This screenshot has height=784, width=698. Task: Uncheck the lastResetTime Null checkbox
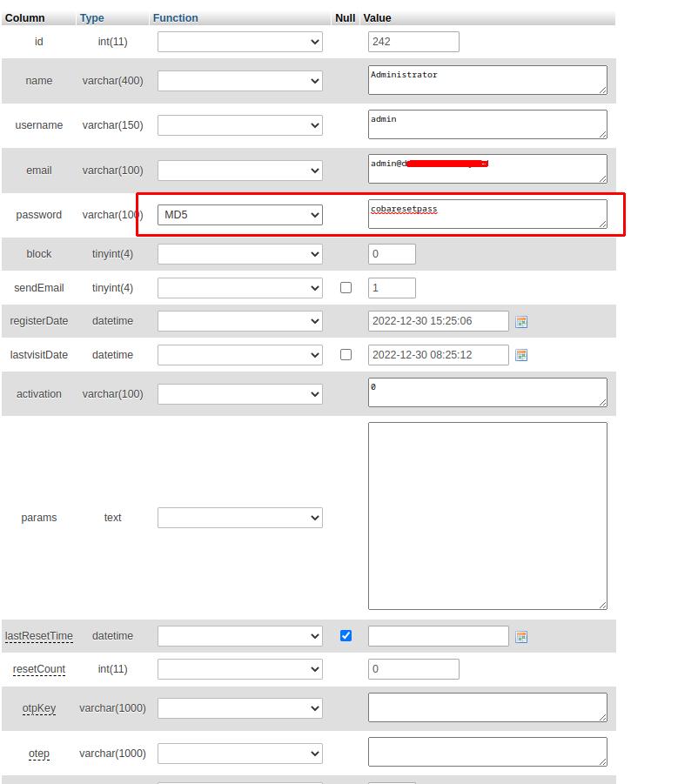(x=346, y=636)
